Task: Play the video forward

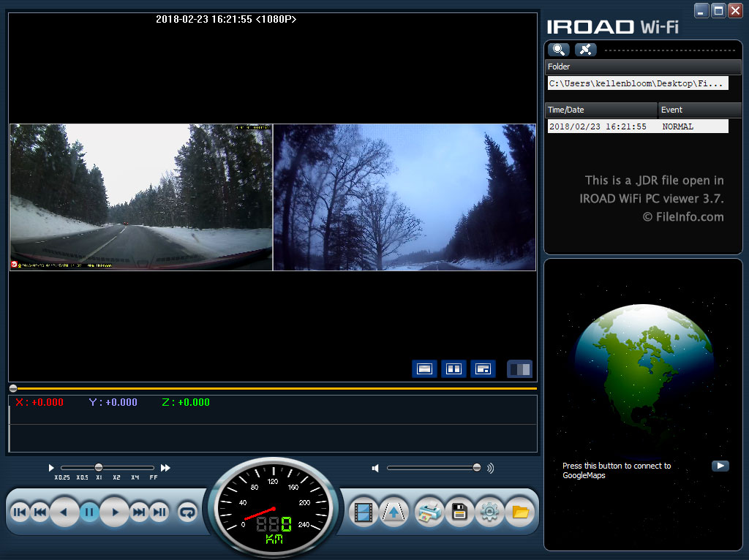Action: point(114,512)
